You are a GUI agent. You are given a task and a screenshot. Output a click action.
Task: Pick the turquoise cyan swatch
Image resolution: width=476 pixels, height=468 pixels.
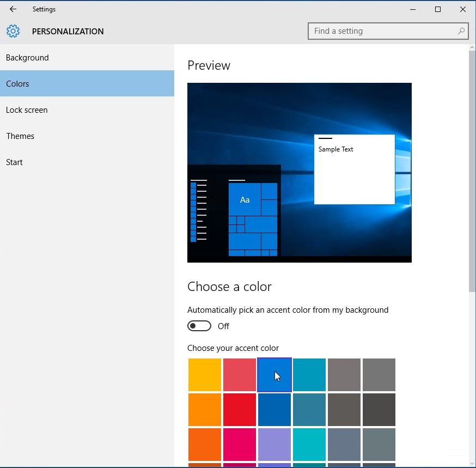coord(309,445)
